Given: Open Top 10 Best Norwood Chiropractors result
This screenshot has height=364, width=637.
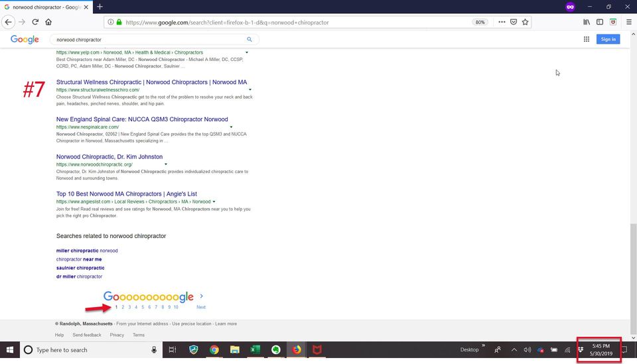Looking at the screenshot, I should pyautogui.click(x=126, y=194).
